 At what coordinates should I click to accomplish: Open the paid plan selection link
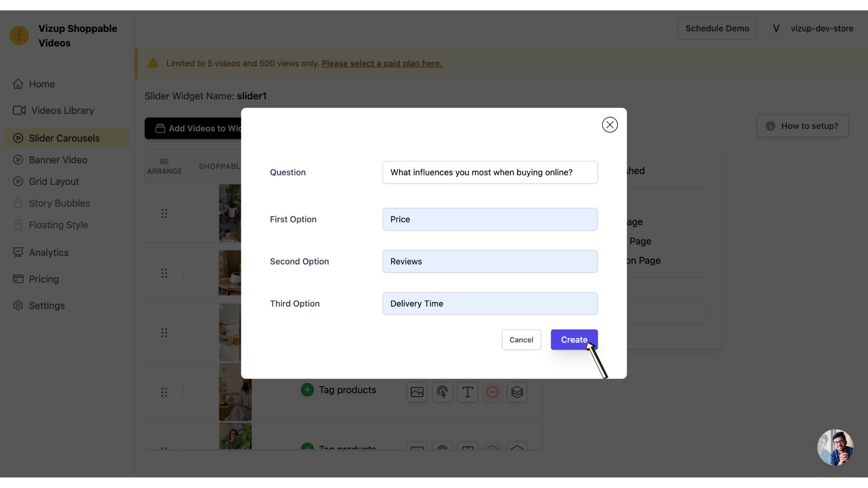click(x=381, y=63)
